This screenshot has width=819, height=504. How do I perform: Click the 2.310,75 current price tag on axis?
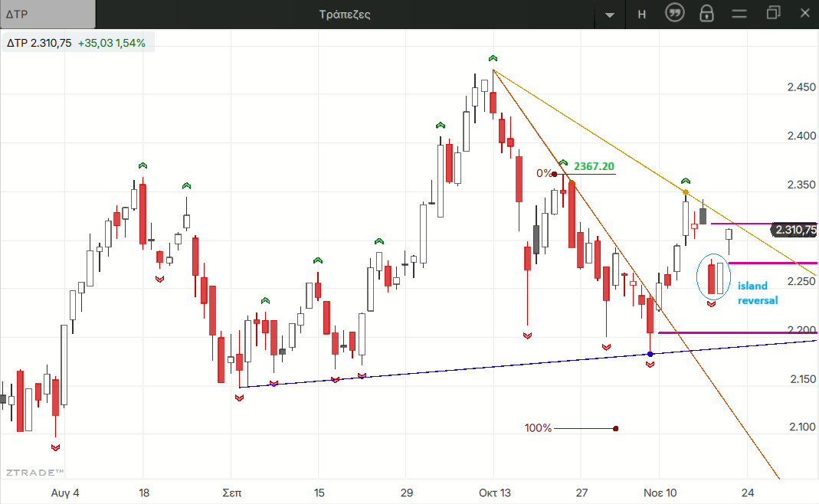coord(794,229)
